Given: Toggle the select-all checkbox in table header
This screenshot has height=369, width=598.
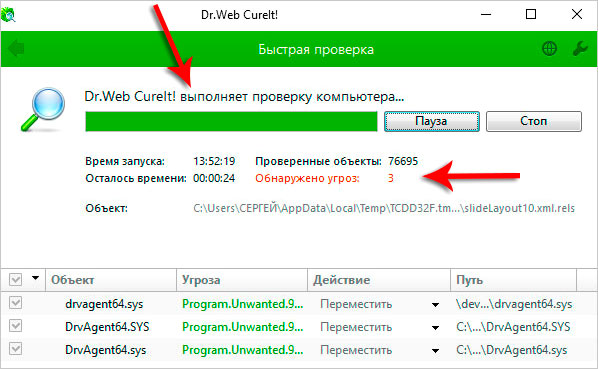Looking at the screenshot, I should click(x=16, y=280).
